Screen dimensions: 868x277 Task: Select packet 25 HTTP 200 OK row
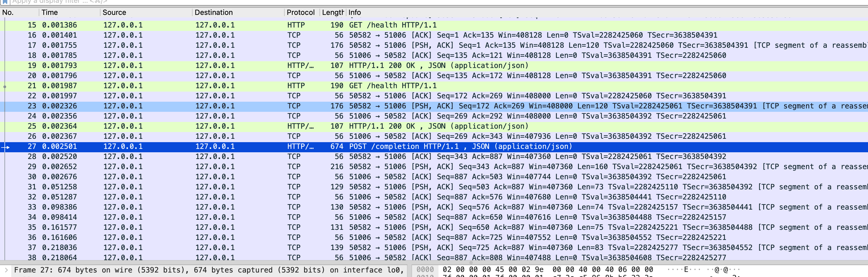click(x=434, y=126)
